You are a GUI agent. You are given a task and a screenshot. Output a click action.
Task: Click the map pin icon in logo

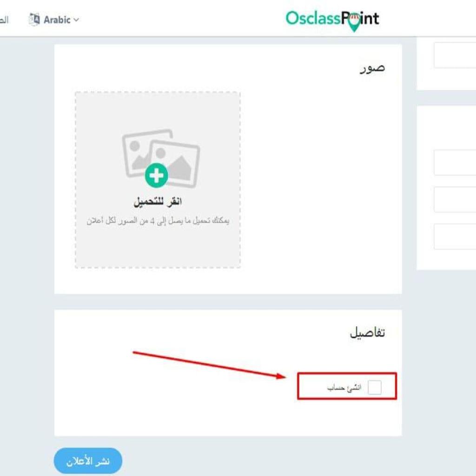pos(354,23)
